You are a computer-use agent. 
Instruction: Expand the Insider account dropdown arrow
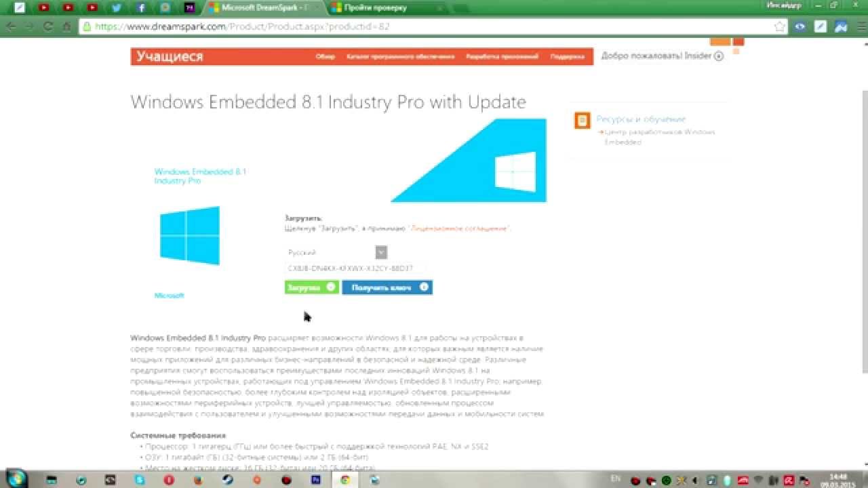click(x=719, y=56)
